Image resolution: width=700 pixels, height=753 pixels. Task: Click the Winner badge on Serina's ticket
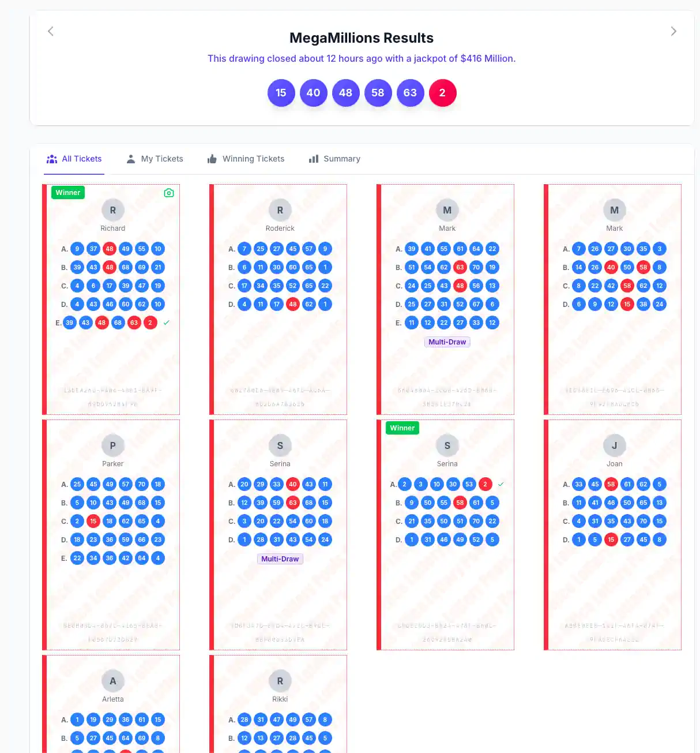tap(402, 428)
